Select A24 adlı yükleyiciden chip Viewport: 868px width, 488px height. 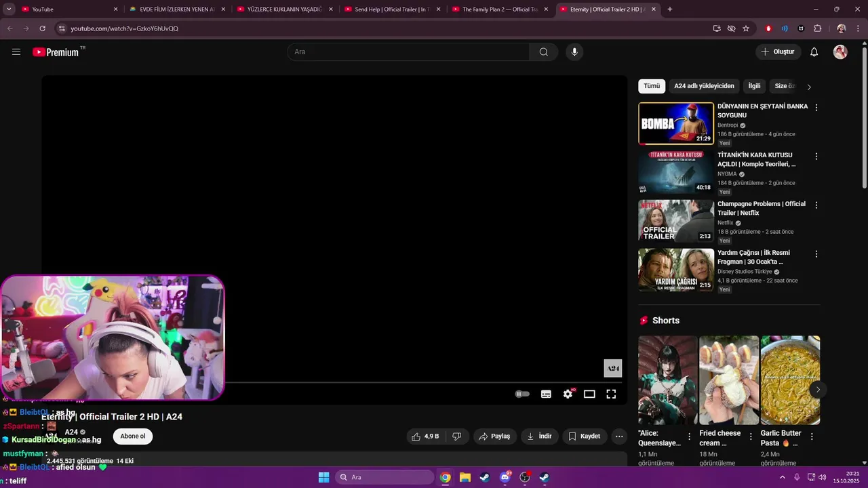(x=704, y=86)
